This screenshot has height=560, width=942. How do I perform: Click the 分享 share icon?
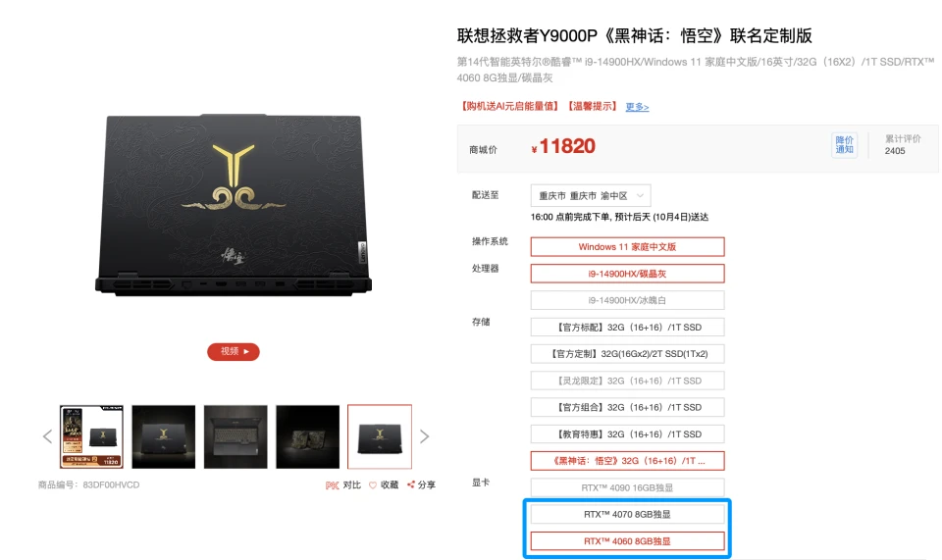tap(411, 484)
